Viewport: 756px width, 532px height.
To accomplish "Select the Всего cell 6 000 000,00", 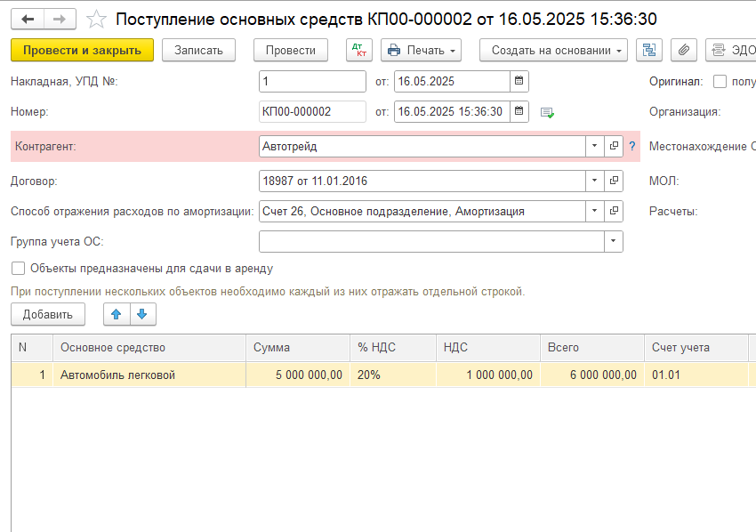I will [592, 375].
